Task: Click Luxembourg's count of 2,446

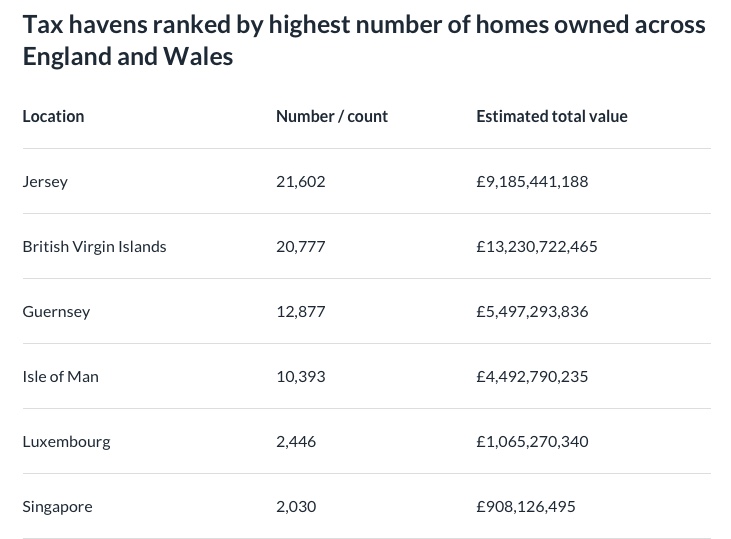Action: [296, 441]
